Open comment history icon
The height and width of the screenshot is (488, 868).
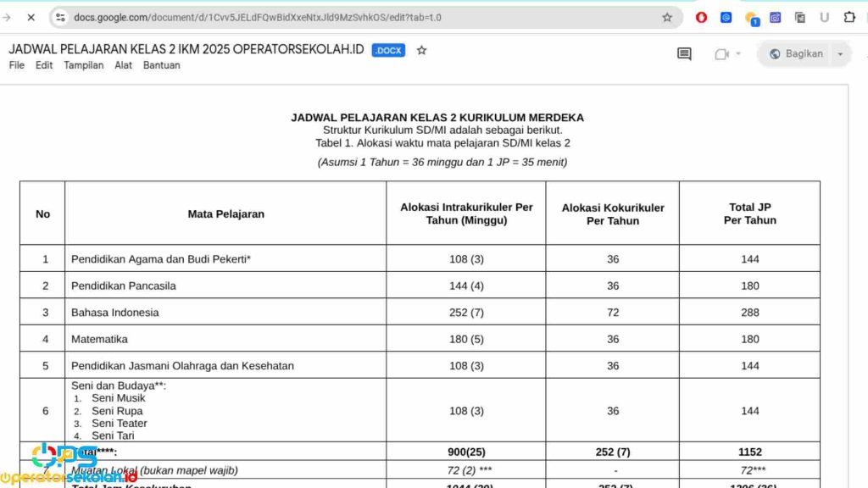pos(684,53)
